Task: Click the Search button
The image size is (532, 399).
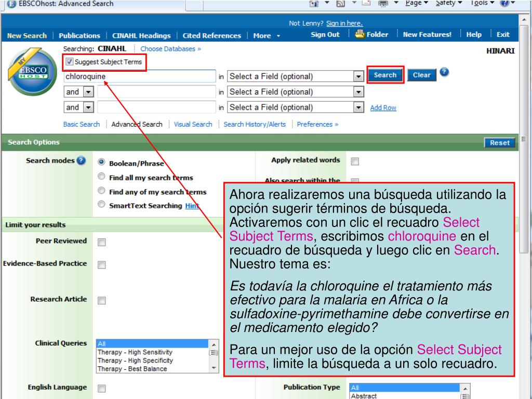Action: point(385,75)
